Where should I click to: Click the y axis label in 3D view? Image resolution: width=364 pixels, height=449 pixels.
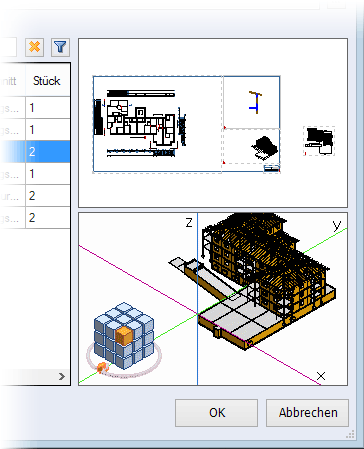click(337, 226)
